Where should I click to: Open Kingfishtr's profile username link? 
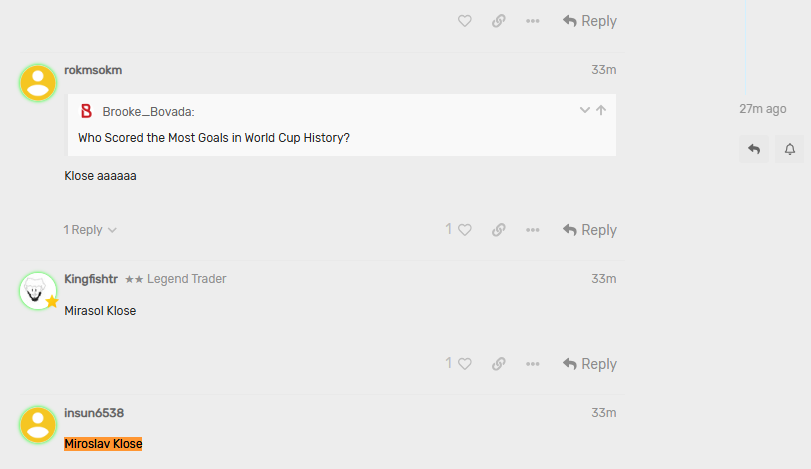pyautogui.click(x=91, y=279)
